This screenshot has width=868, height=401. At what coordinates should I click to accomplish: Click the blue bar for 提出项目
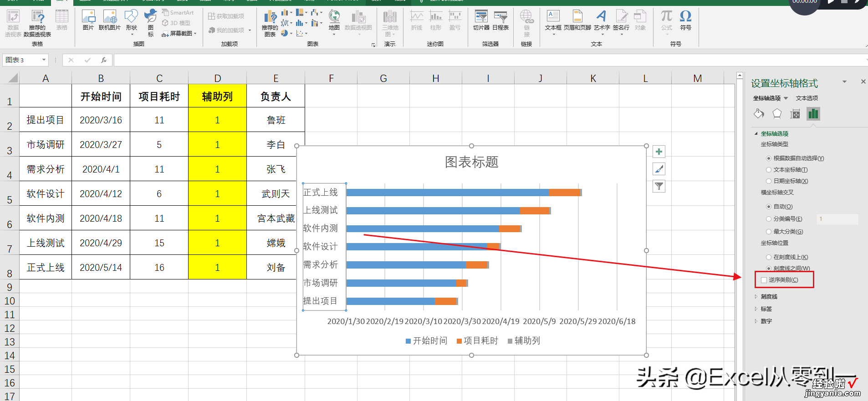[391, 301]
